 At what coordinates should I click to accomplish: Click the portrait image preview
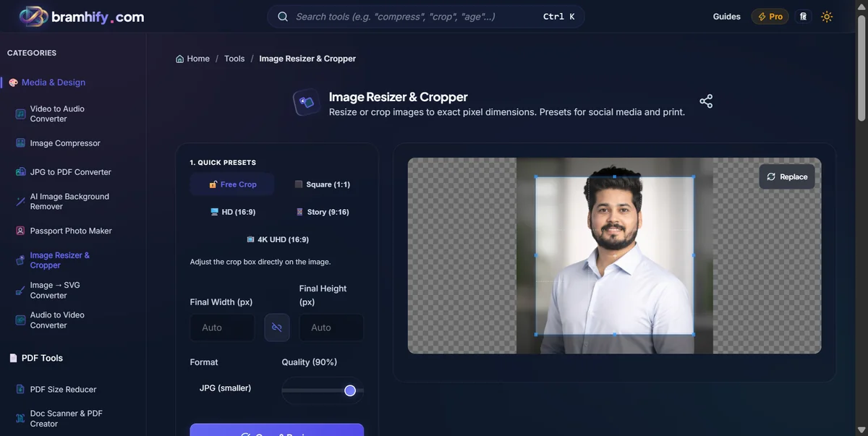(615, 255)
